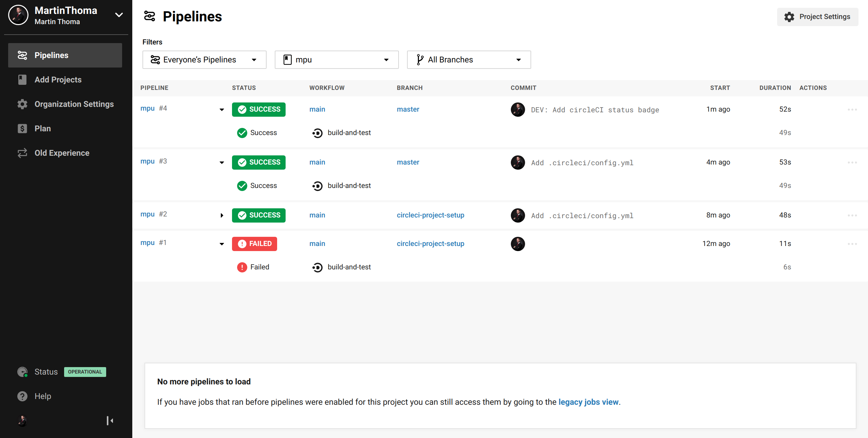
Task: Open the Help question mark icon
Action: (x=22, y=396)
